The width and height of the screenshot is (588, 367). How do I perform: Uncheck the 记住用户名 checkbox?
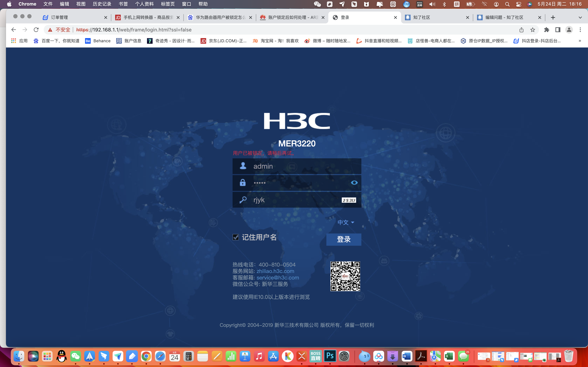(235, 237)
